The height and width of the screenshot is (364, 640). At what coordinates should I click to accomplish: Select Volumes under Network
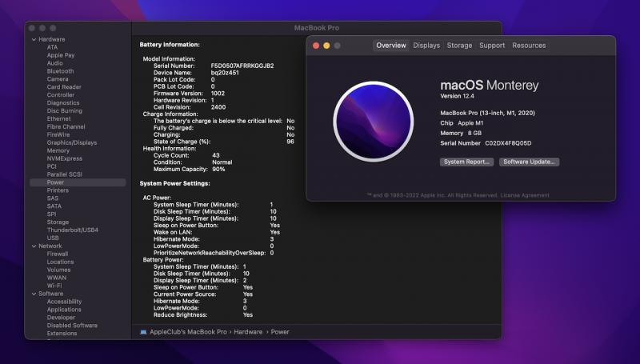click(58, 270)
